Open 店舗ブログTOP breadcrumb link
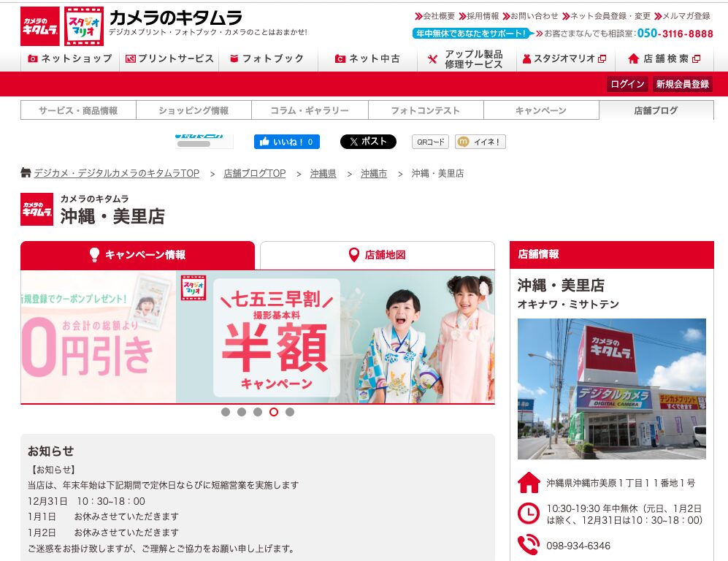728x561 pixels. [254, 173]
